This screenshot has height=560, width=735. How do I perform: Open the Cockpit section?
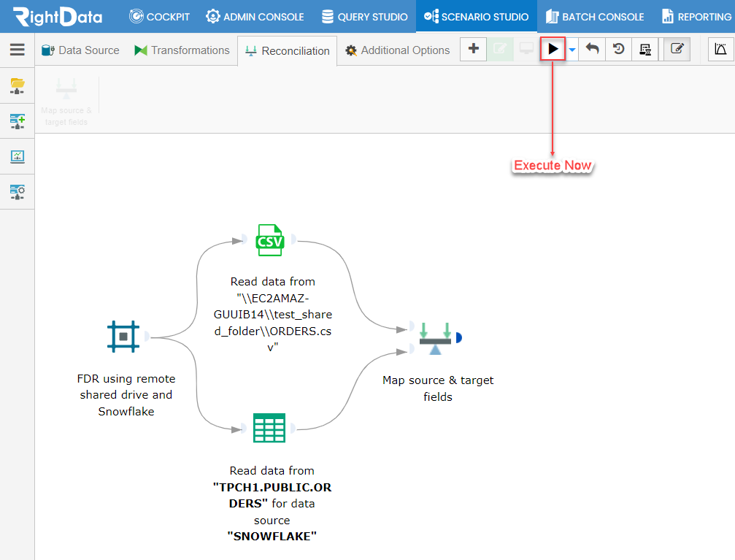(159, 17)
